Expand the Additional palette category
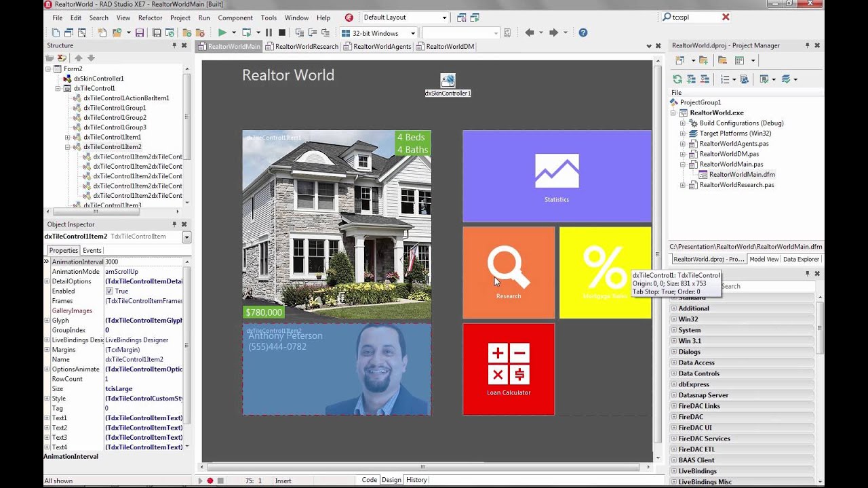Viewport: 868px width, 488px height. 674,308
